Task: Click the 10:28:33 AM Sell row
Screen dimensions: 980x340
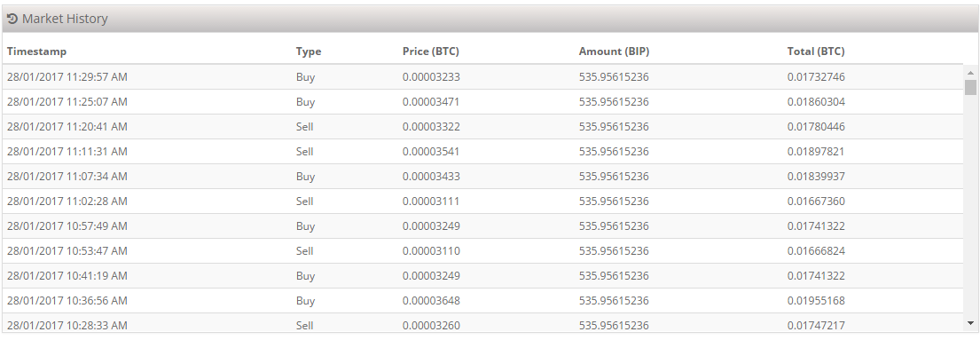Action: (x=482, y=324)
